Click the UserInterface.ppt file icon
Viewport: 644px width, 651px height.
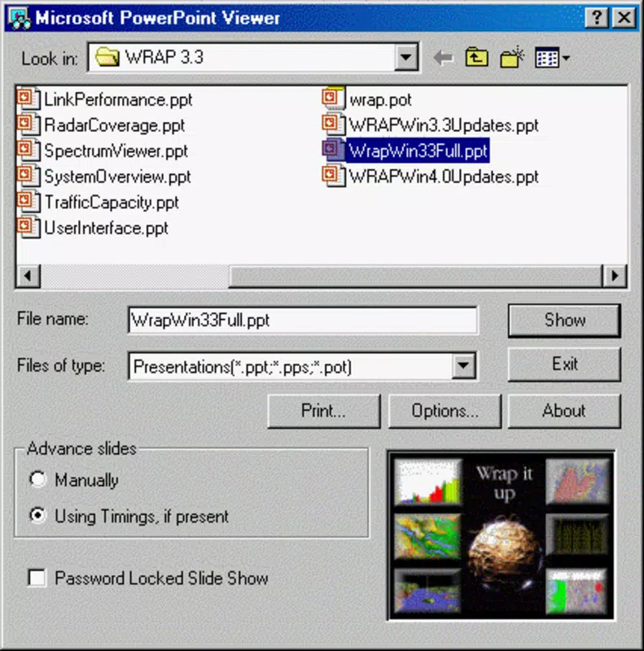[x=28, y=228]
